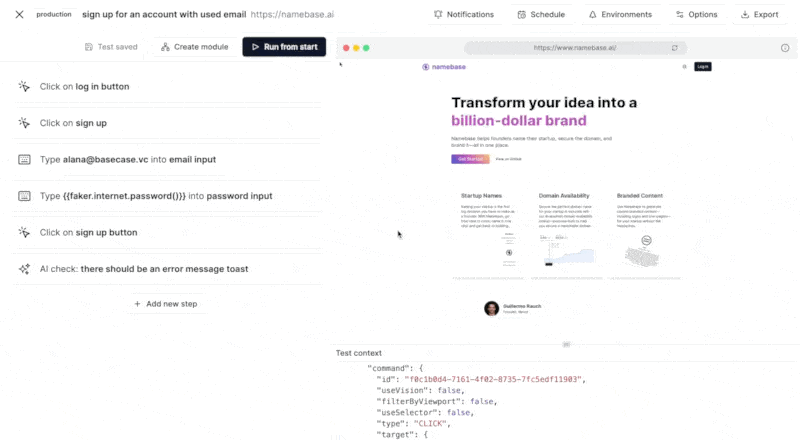This screenshot has height=440, width=800.
Task: Click the "useSelector": false line
Action: (x=425, y=412)
